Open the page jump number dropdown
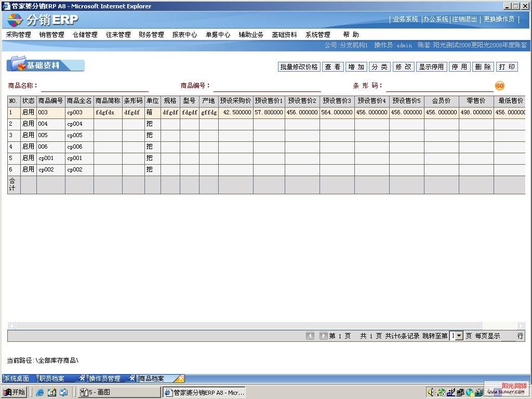 [x=460, y=335]
